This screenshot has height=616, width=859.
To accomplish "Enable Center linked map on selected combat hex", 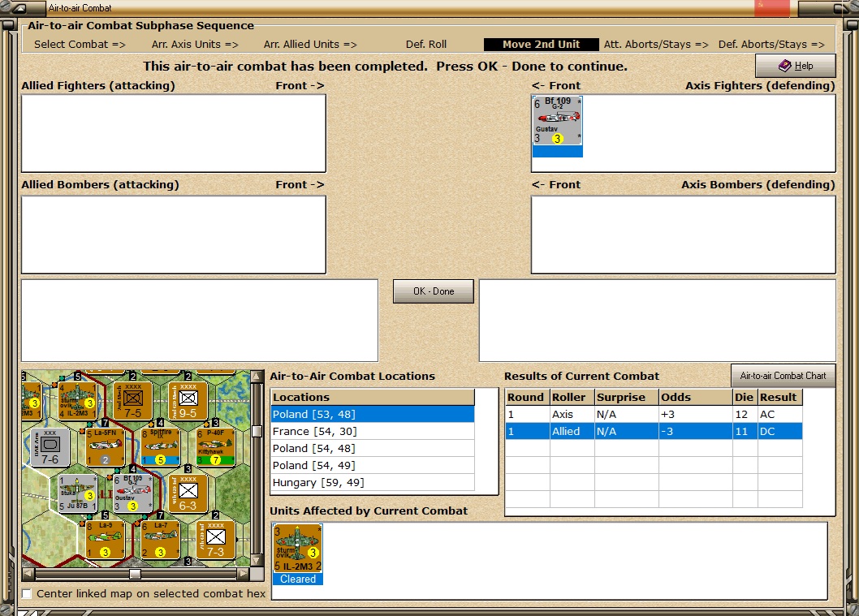I will tap(26, 593).
